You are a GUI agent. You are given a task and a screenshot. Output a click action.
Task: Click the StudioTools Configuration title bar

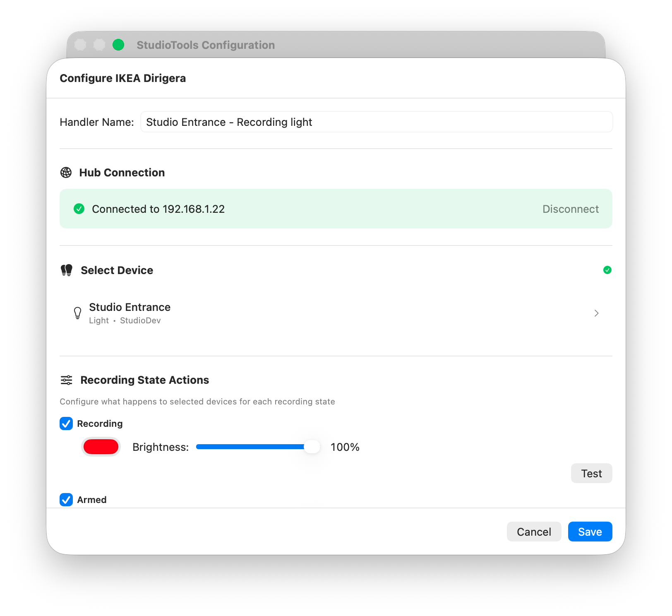click(x=206, y=45)
